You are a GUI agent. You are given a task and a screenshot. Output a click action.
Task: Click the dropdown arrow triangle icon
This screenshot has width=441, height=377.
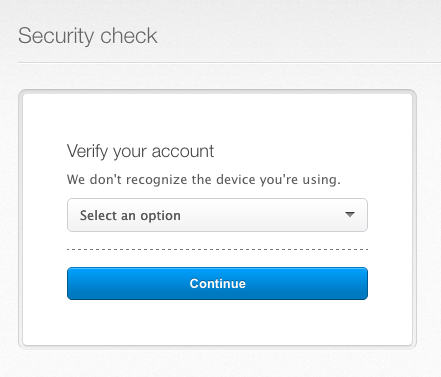point(350,214)
